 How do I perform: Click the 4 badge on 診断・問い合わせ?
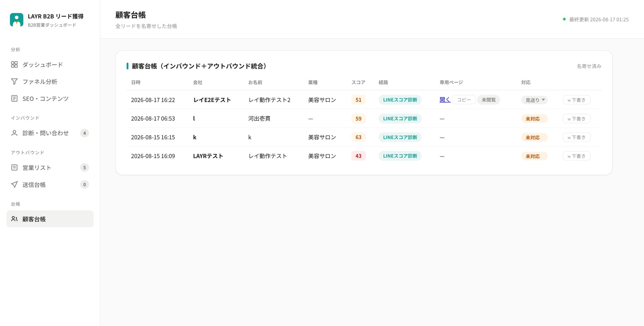coord(85,133)
